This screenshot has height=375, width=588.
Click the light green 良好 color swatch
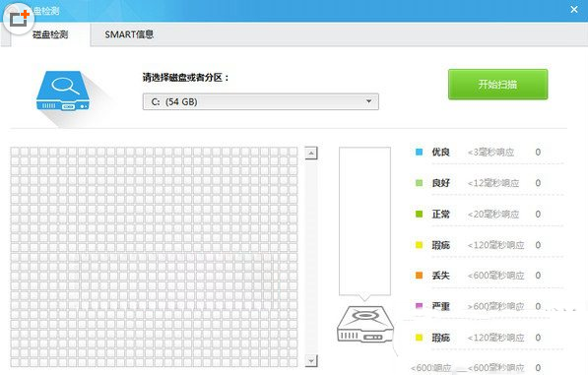coord(420,183)
